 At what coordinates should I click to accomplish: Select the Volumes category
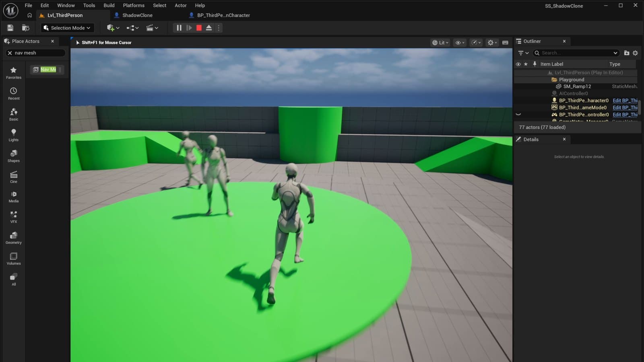13,259
